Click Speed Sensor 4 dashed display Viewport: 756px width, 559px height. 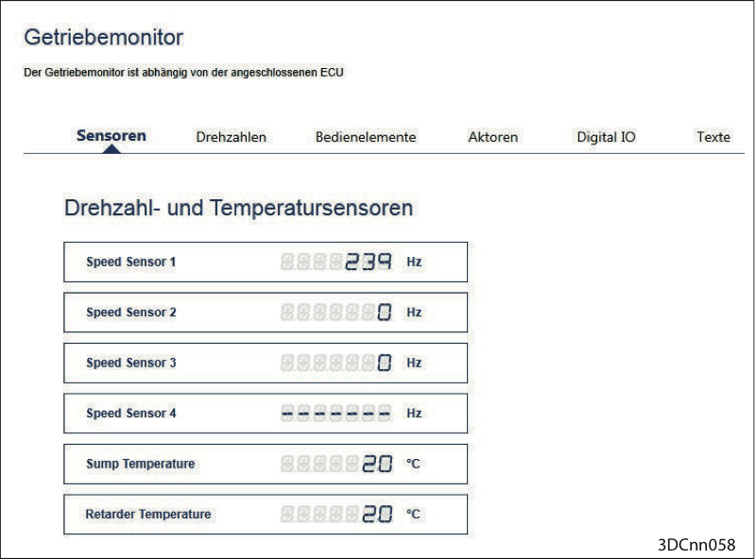coord(336,414)
